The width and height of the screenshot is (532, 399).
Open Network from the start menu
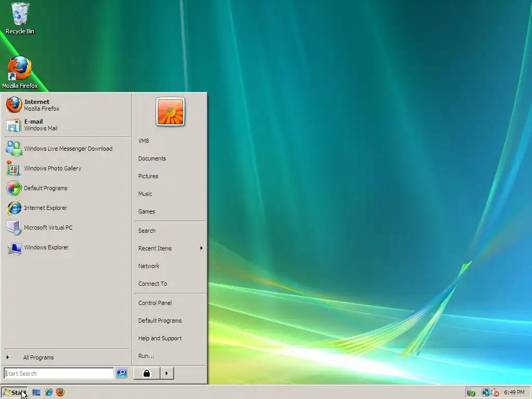click(170, 266)
